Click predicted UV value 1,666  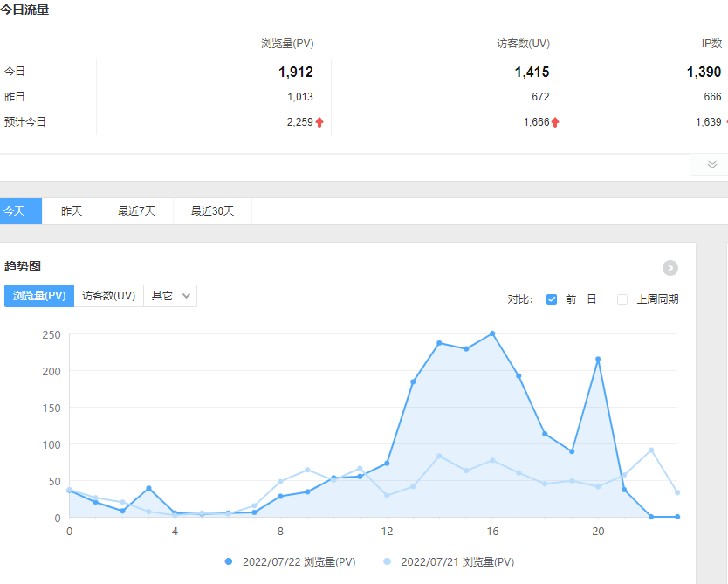[x=536, y=122]
